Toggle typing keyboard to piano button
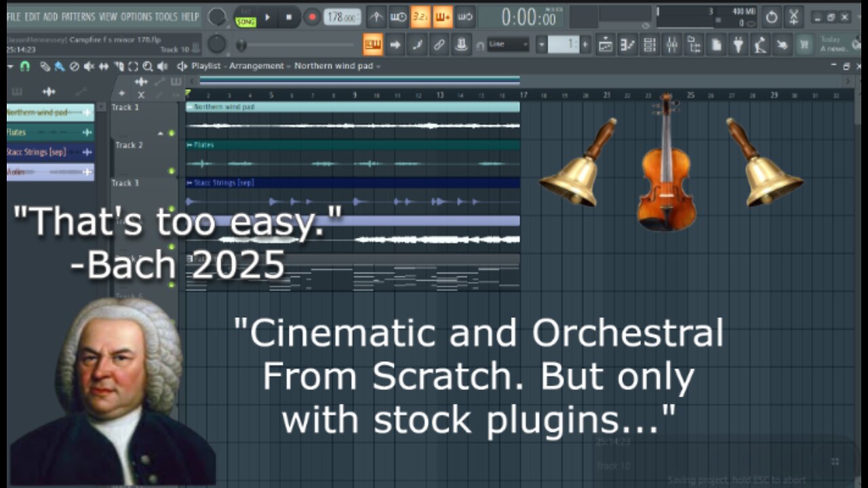Image resolution: width=868 pixels, height=488 pixels. [372, 45]
